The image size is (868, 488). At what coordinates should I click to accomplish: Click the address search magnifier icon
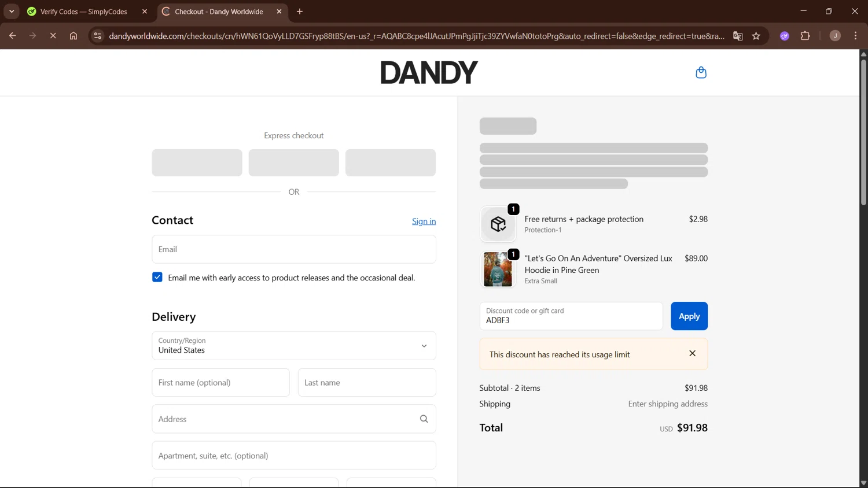[x=424, y=419]
